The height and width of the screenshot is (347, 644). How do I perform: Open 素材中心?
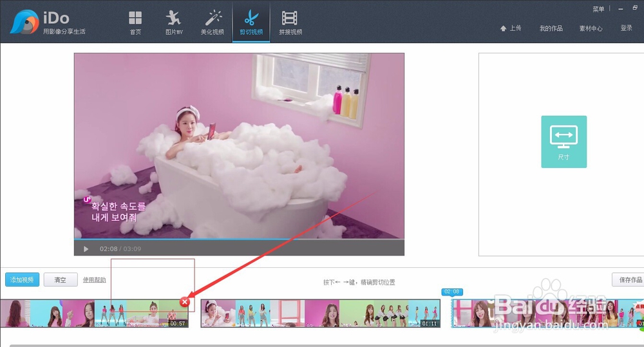(591, 28)
